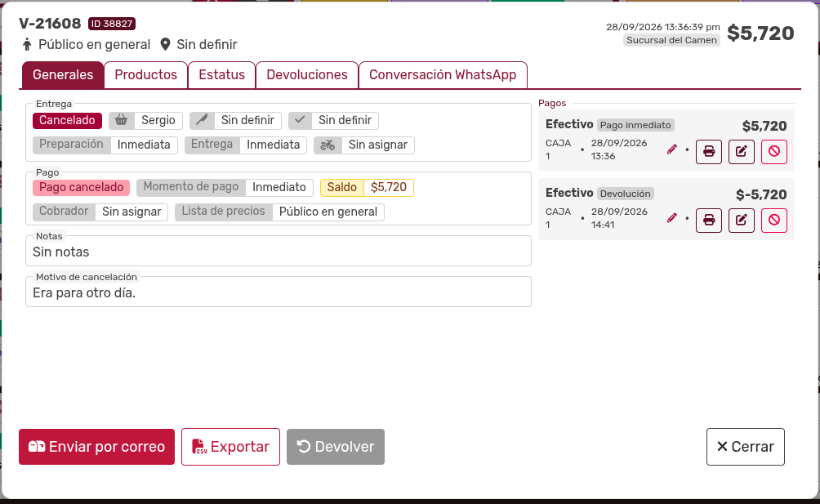Open the Devoluciones tab
This screenshot has height=504, width=820.
point(307,75)
